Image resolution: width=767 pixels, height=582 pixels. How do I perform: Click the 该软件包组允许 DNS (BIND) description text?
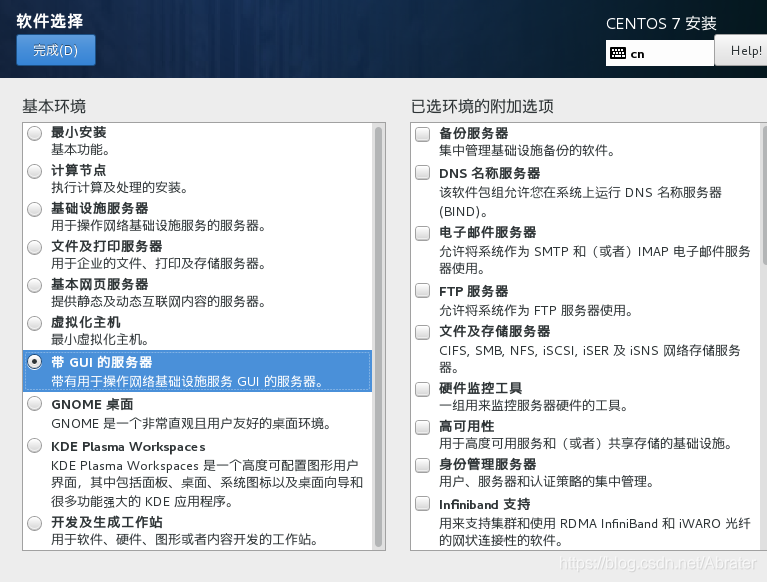coord(581,202)
